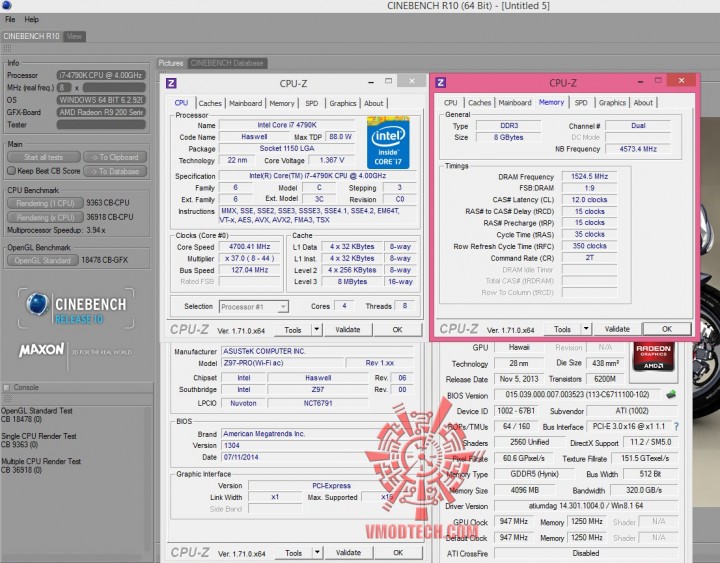Maximize the pink Memory CPU-Z window

point(658,80)
